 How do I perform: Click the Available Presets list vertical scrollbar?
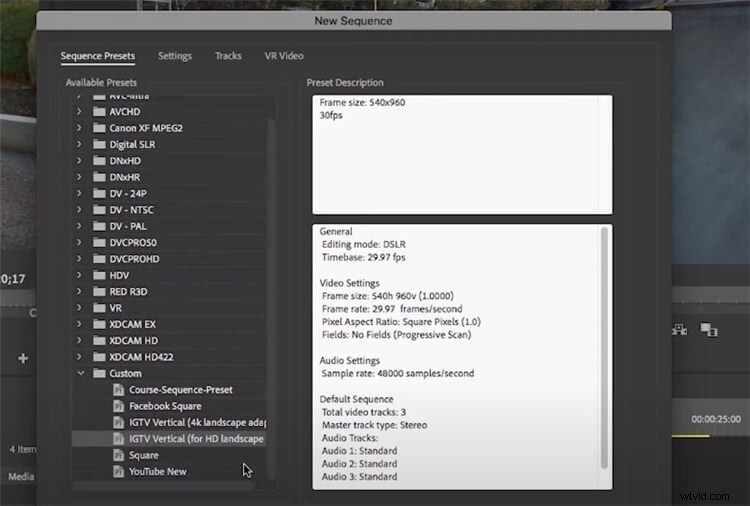click(272, 297)
